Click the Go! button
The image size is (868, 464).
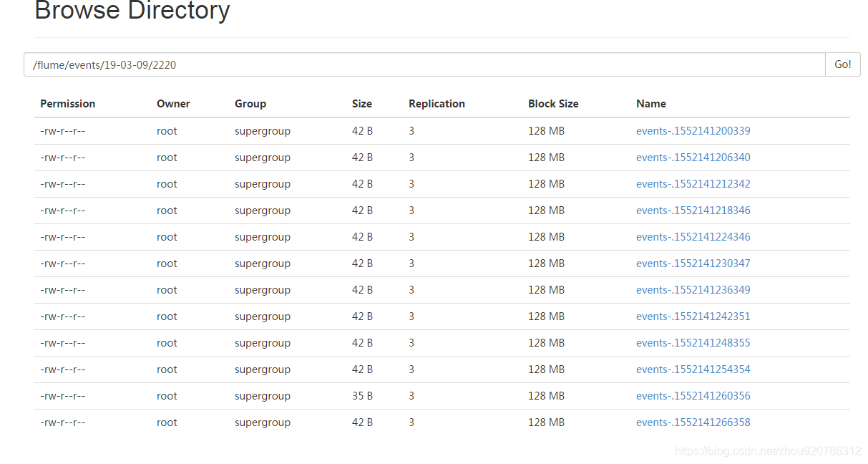[843, 64]
